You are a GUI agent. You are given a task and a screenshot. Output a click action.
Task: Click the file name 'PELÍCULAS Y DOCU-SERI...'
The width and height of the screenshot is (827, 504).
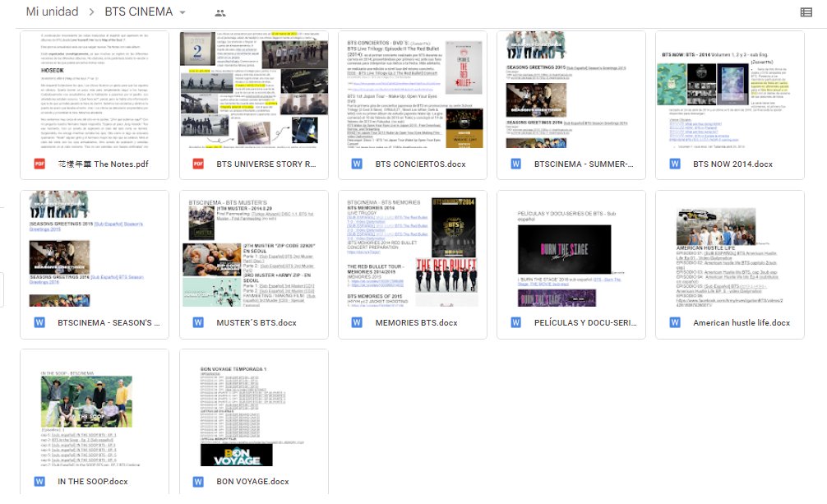coord(585,322)
